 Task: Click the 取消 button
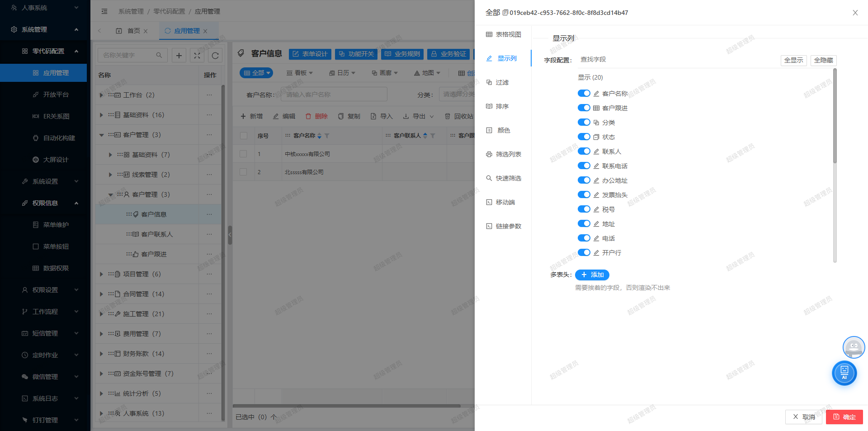[x=803, y=417]
